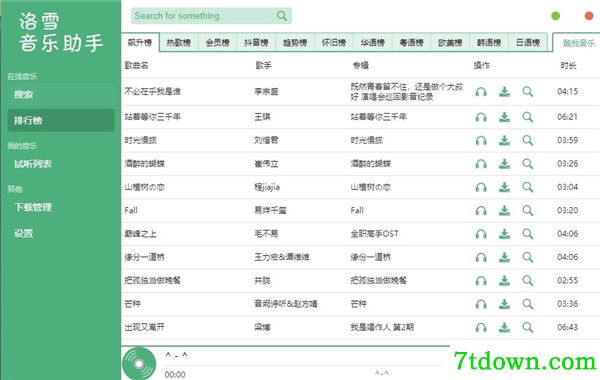The height and width of the screenshot is (380, 600).
Task: Play 时光慢旅 using headphone icon
Action: (x=481, y=140)
